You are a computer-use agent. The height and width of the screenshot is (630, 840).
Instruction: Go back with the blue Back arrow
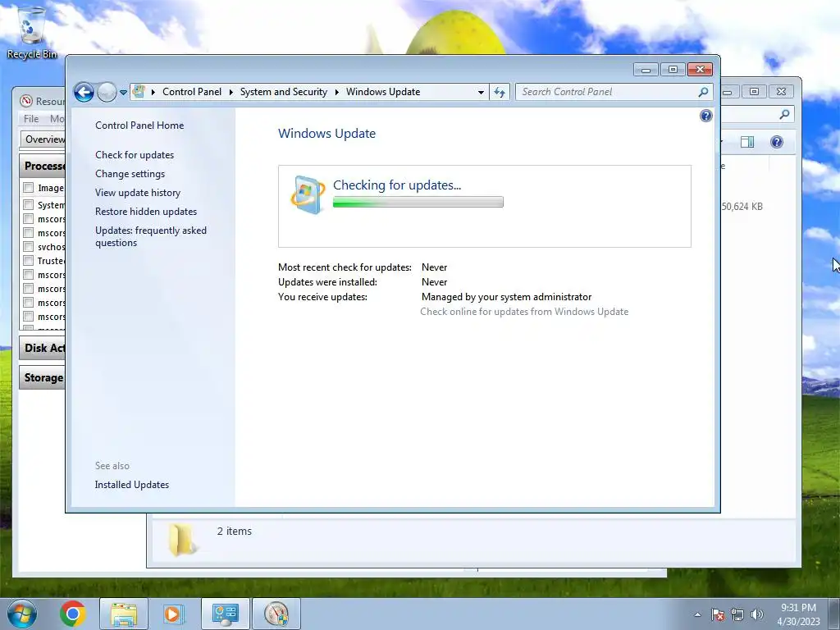click(x=84, y=92)
